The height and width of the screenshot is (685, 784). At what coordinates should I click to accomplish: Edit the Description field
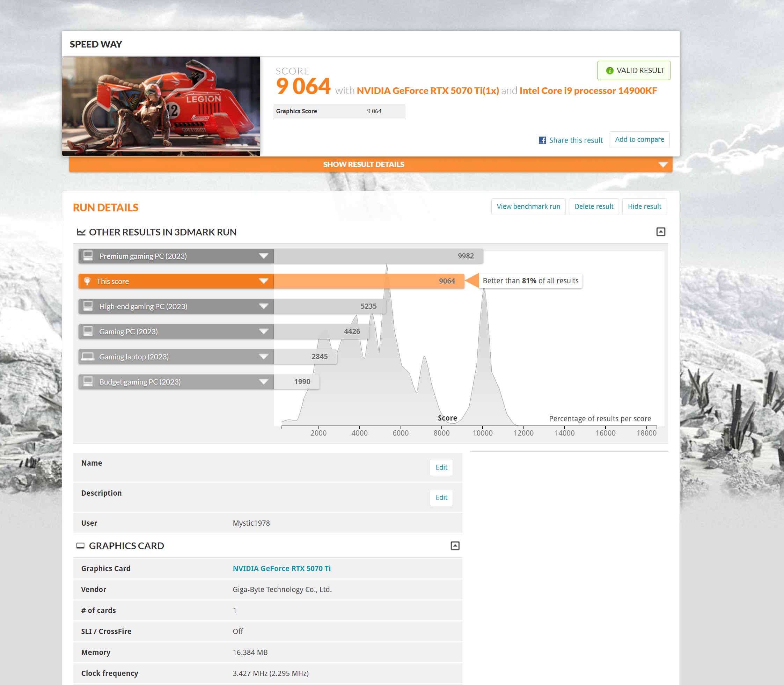coord(441,498)
